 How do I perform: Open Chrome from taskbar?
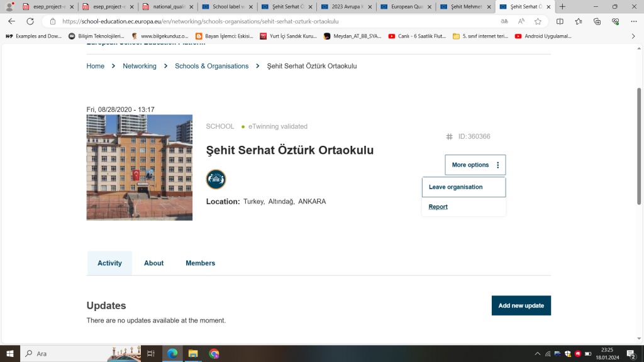214,353
